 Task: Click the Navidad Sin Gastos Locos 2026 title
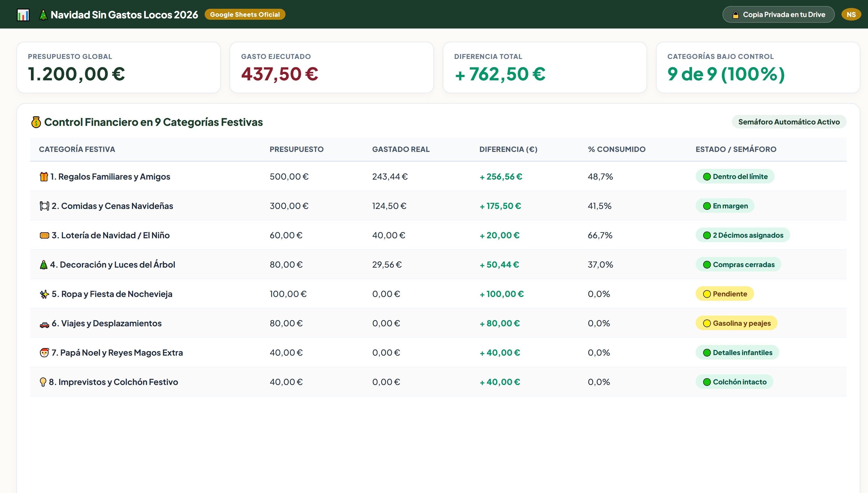[x=124, y=15]
